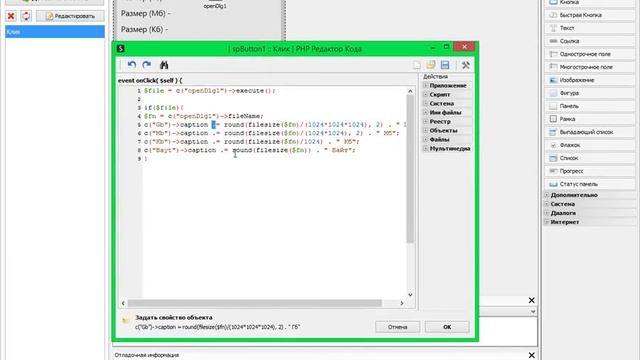Close panel above debug information

(531, 300)
